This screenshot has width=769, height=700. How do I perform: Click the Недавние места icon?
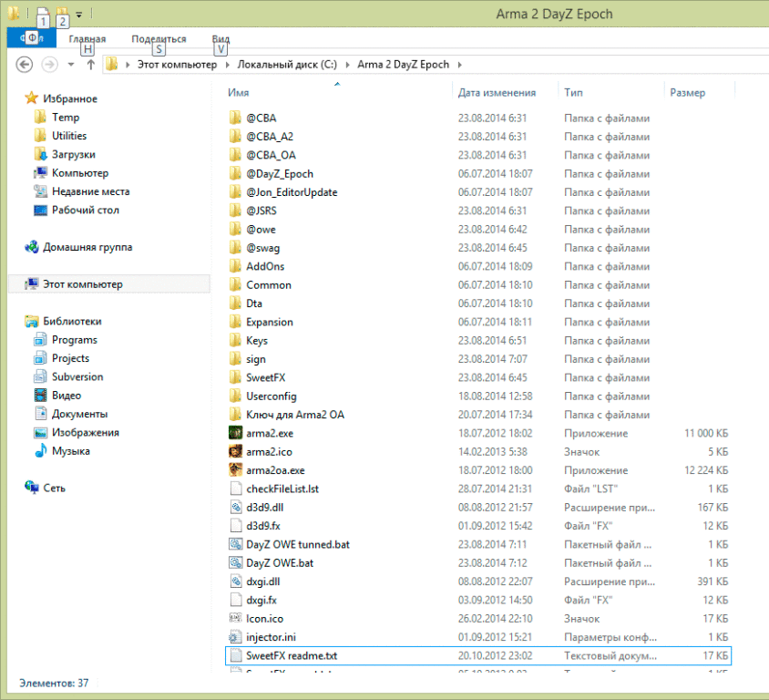pyautogui.click(x=40, y=191)
